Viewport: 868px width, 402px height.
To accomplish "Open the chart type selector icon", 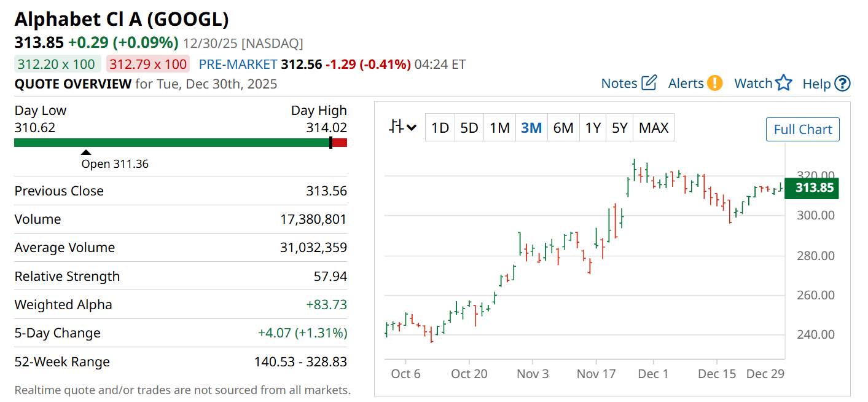I will [403, 127].
